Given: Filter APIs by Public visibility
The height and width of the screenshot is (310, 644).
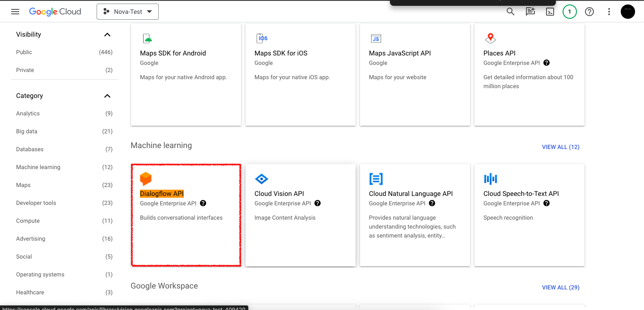Looking at the screenshot, I should click(24, 52).
